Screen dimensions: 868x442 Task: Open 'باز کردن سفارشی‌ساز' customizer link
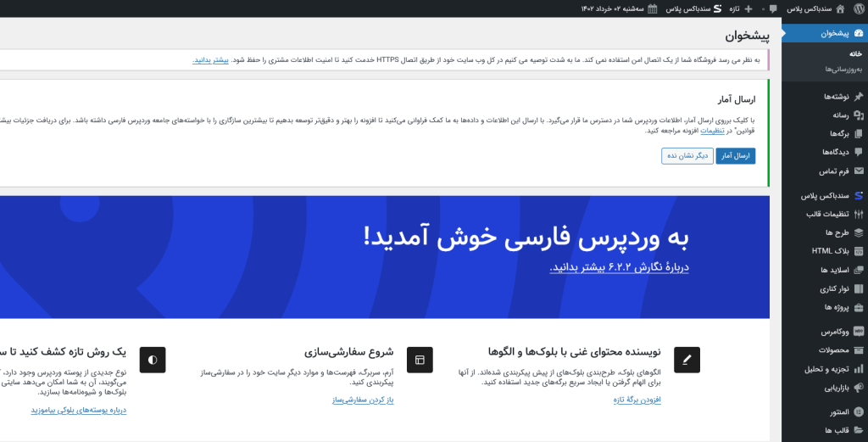pos(363,400)
